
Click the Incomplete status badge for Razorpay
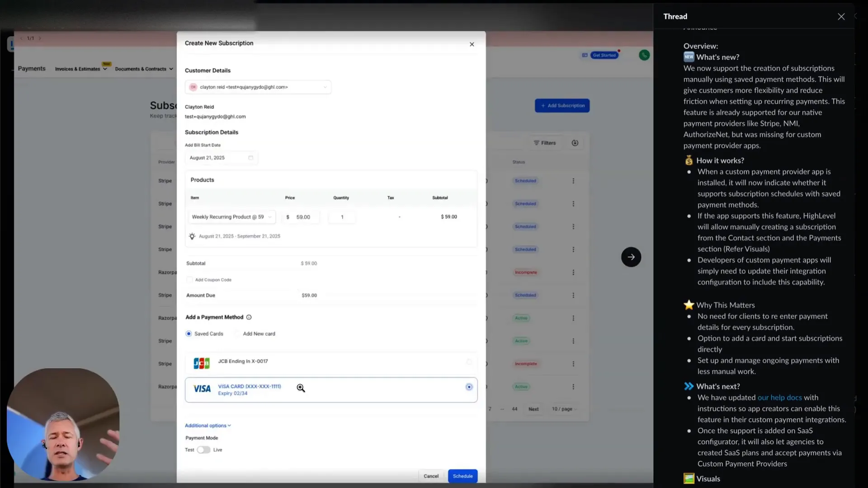526,272
